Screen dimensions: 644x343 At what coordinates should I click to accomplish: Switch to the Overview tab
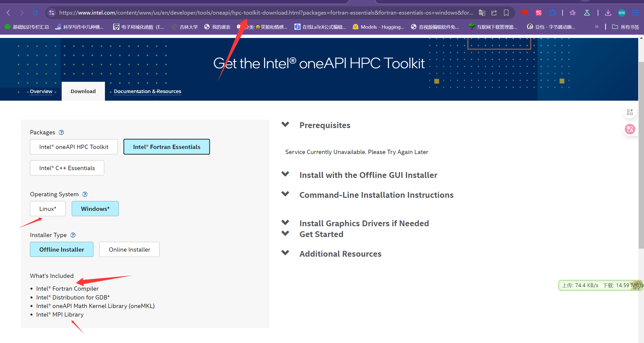click(x=41, y=91)
